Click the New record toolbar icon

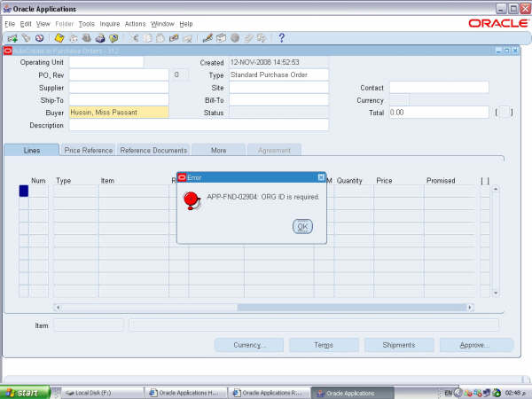12,38
